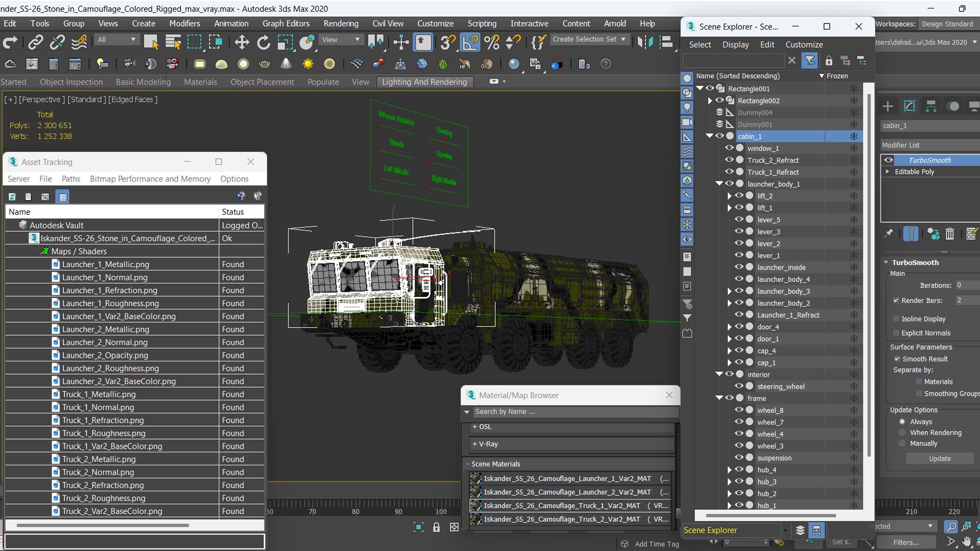Collapse the interior tree node
Screen dimensions: 980x551
(719, 374)
